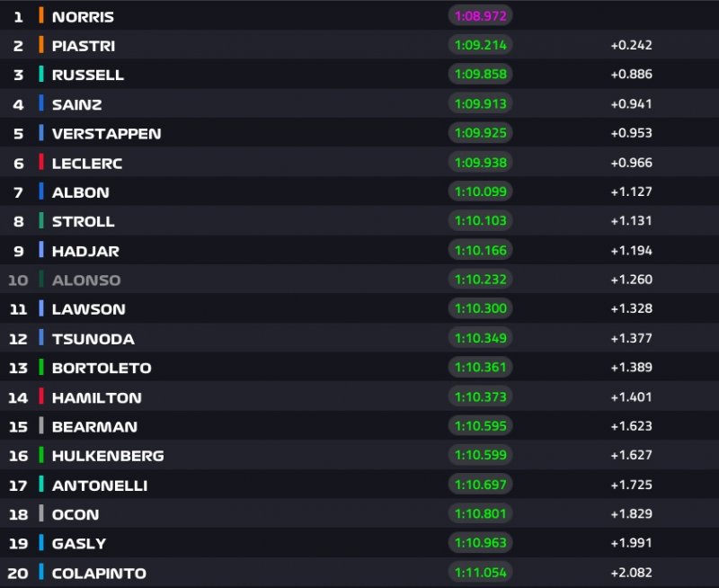Screen dimensions: 719x588
Task: Click the green team bar beside BORTOLETO
Action: coord(41,367)
